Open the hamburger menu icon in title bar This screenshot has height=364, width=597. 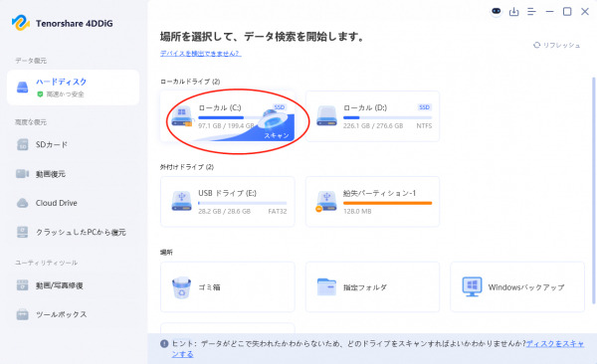click(531, 12)
